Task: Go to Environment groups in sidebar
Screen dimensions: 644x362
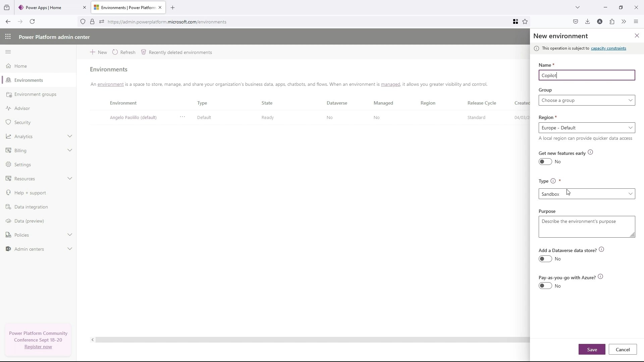Action: [x=35, y=94]
